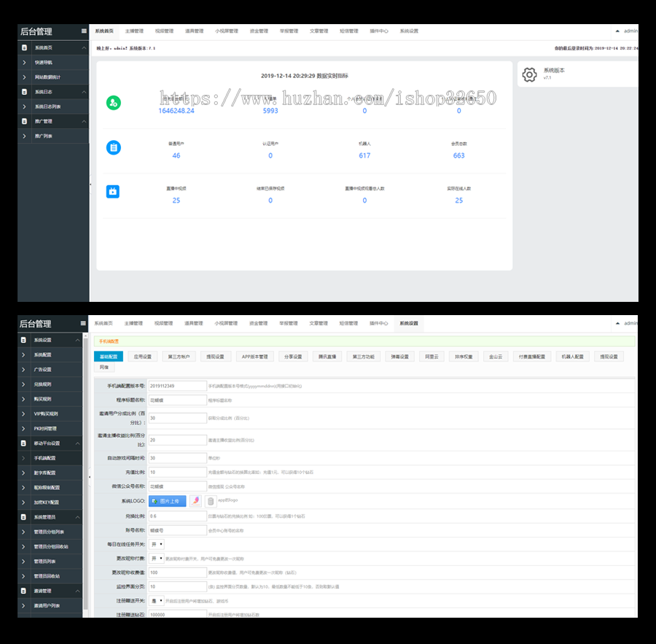Click arrow icon beside PK时间管理
This screenshot has height=644, width=656.
pos(23,428)
